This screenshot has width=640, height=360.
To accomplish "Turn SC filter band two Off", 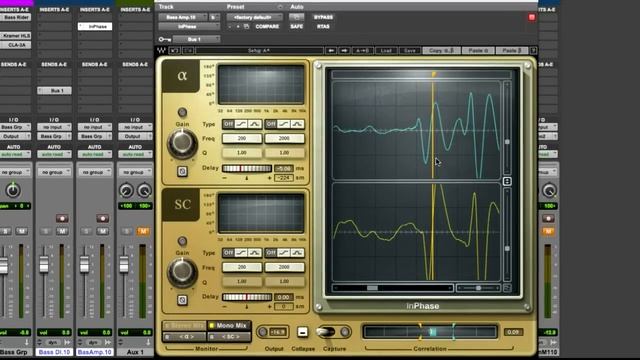I will coord(271,253).
